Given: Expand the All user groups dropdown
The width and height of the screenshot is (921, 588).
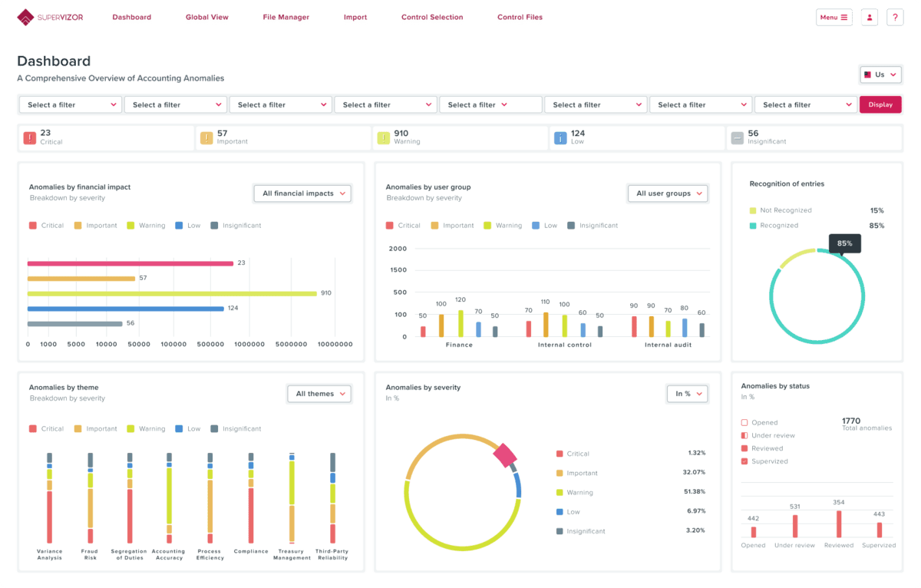Looking at the screenshot, I should [x=668, y=193].
